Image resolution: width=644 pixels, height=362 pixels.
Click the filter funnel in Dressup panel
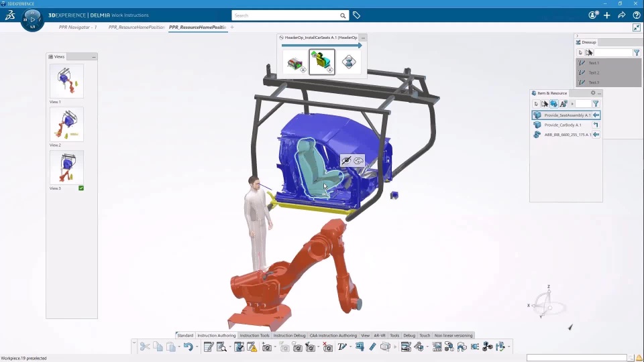(x=636, y=52)
